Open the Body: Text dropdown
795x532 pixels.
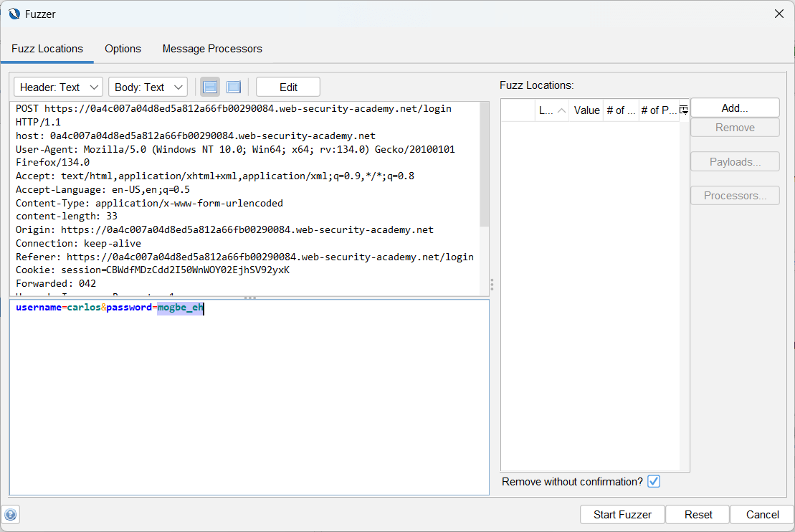click(148, 87)
